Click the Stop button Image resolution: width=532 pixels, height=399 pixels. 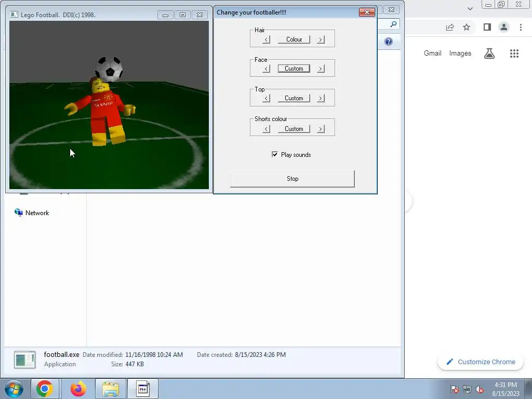(x=292, y=179)
